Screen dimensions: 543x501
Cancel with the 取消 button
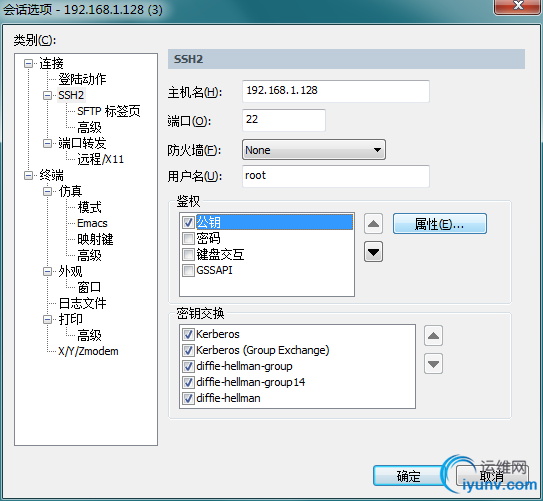tap(492, 476)
